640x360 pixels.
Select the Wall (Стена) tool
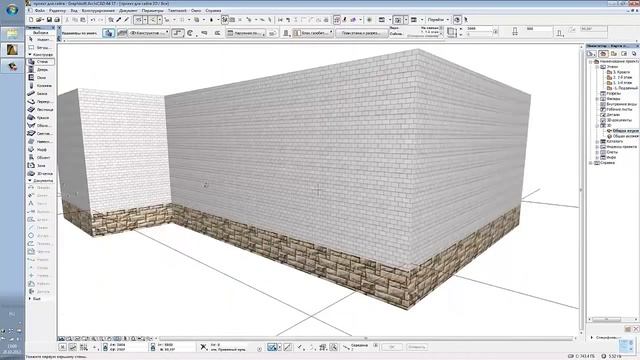tap(40, 62)
